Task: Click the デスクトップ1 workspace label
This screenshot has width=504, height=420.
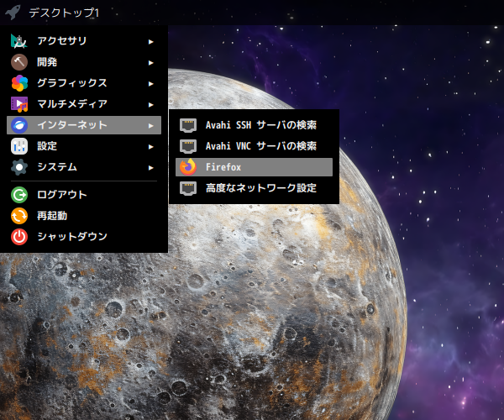Action: pos(64,13)
